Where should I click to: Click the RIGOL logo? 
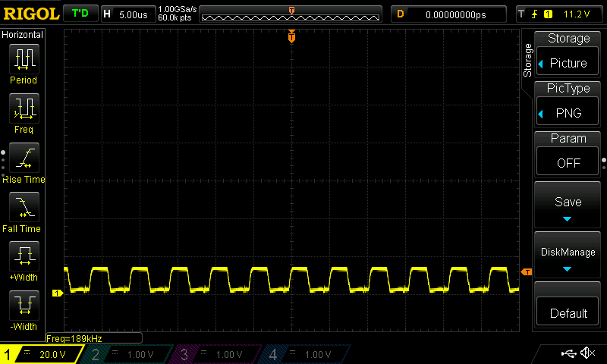31,14
